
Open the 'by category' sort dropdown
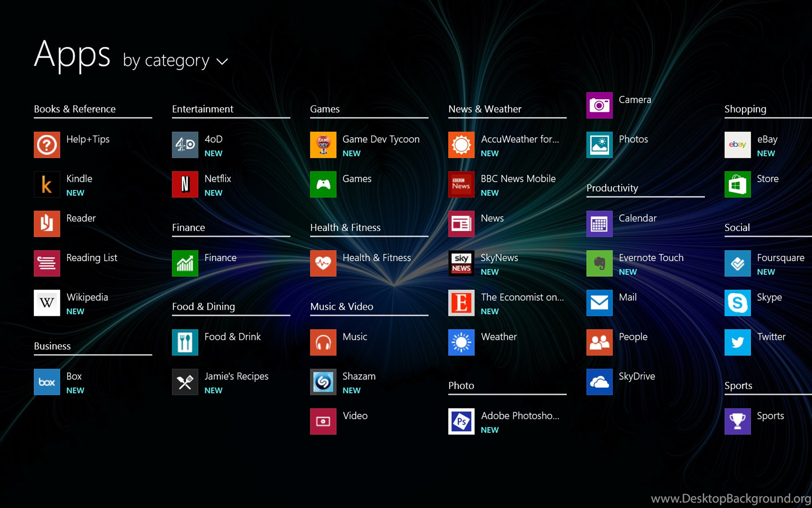tap(175, 60)
